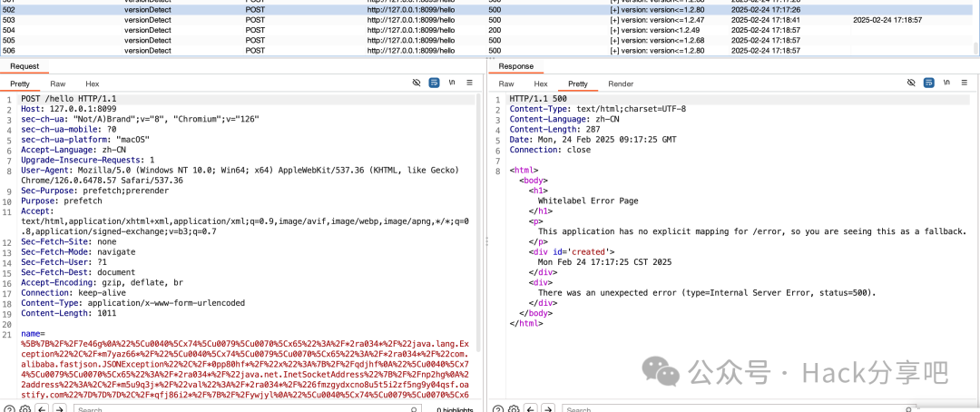Switch Request view to Raw tab

pos(58,83)
